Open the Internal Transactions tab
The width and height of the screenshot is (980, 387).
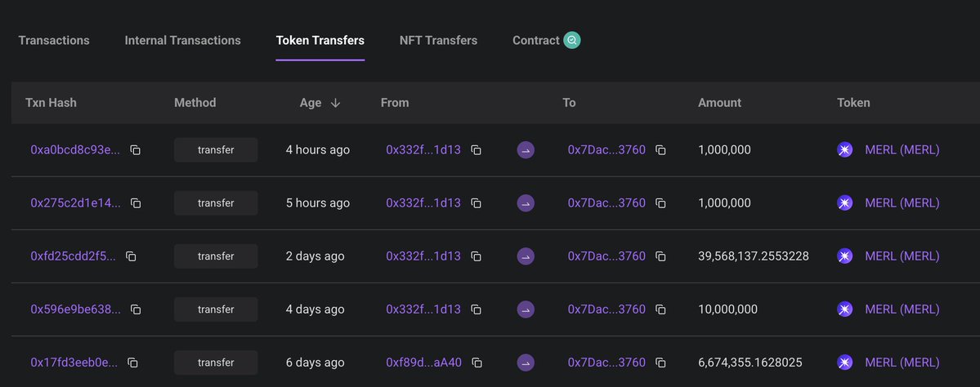[182, 40]
